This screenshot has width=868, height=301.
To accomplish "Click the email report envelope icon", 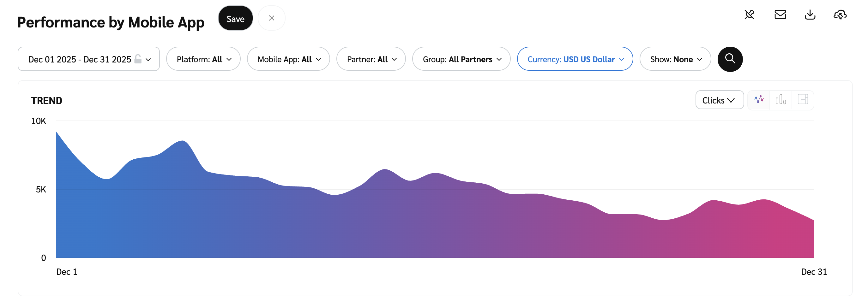I will (780, 15).
